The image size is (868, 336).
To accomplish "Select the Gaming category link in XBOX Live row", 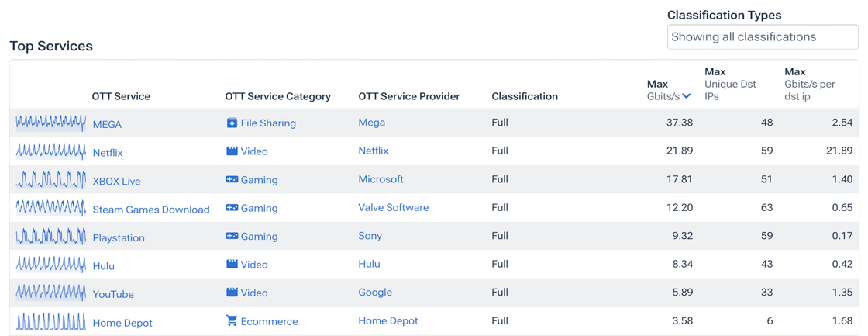I will (259, 180).
